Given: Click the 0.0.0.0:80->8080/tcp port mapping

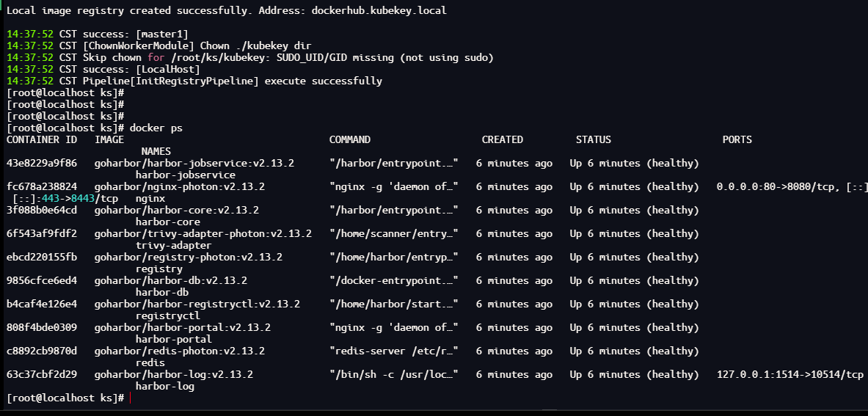Looking at the screenshot, I should pyautogui.click(x=781, y=186).
